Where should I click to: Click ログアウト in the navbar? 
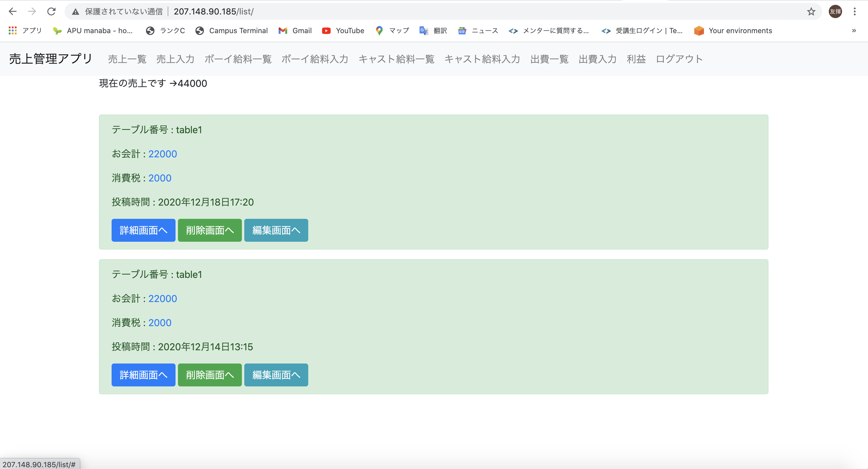[679, 59]
